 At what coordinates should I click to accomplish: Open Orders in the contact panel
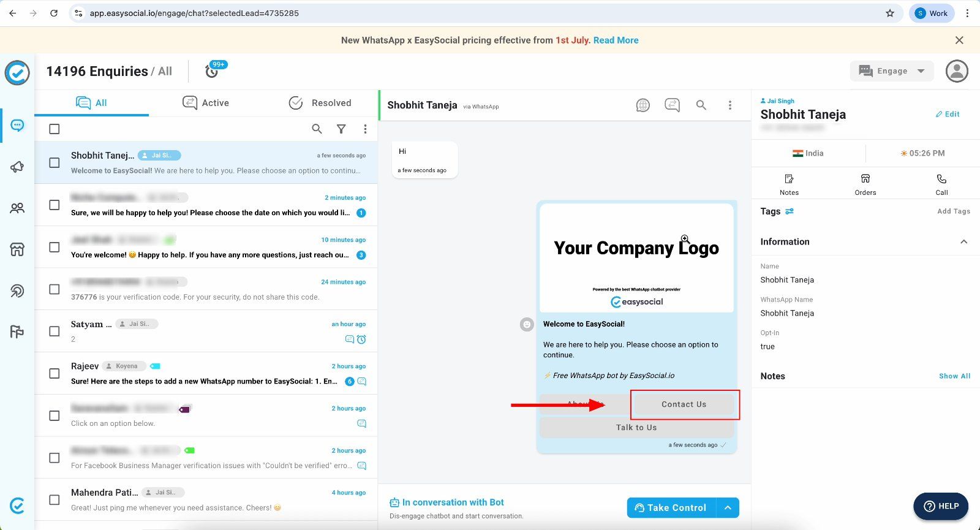pyautogui.click(x=865, y=184)
